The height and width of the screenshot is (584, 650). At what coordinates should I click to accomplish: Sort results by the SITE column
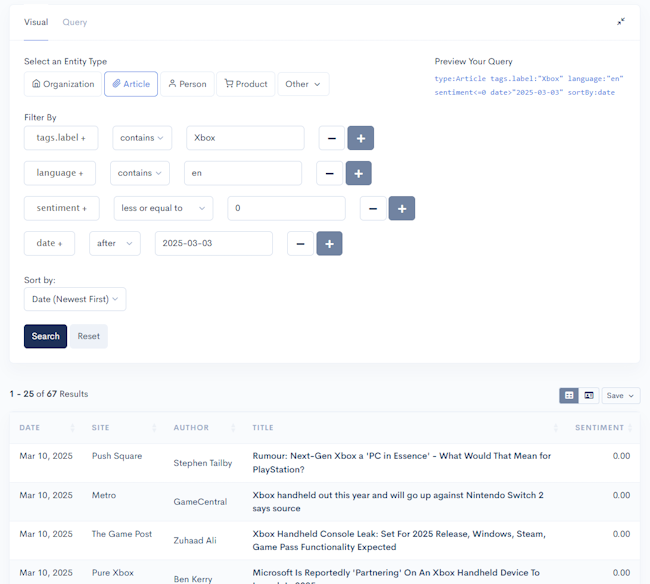coord(124,428)
